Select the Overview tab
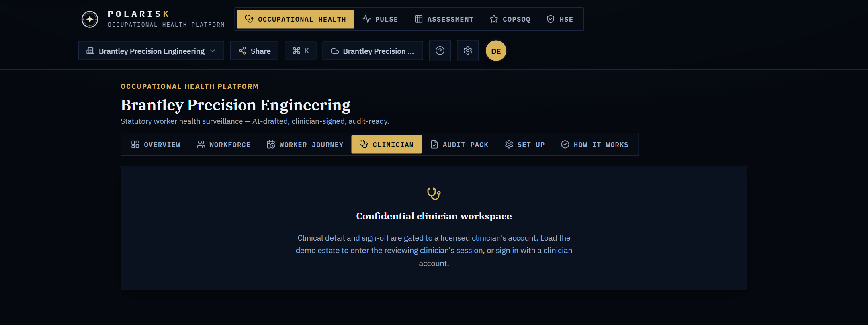 tap(156, 145)
